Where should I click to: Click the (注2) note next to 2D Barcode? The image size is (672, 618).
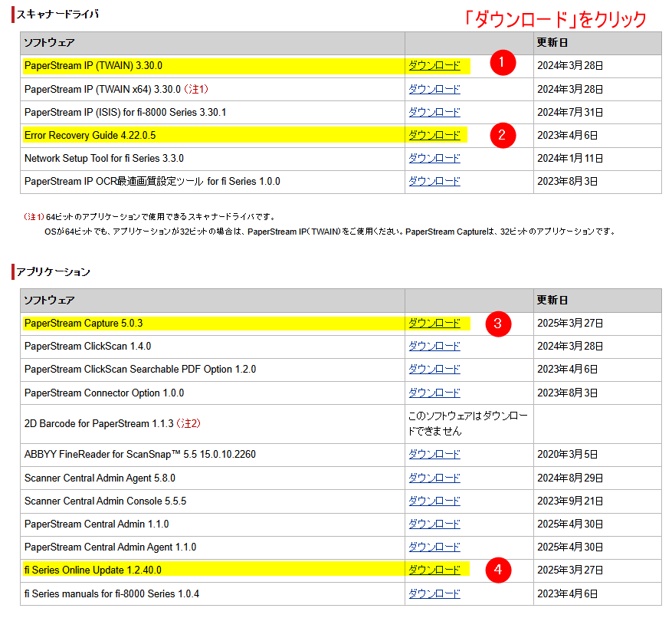188,424
